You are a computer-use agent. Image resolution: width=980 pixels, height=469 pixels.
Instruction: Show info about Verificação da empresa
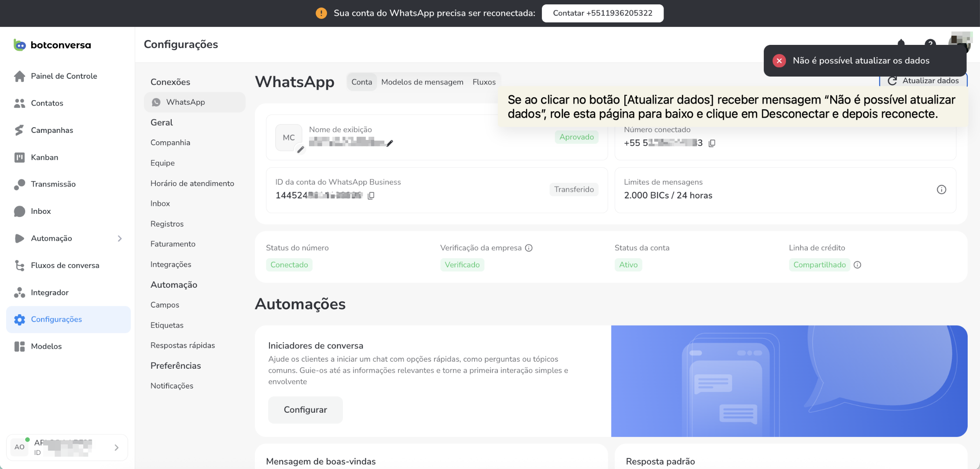(x=529, y=248)
